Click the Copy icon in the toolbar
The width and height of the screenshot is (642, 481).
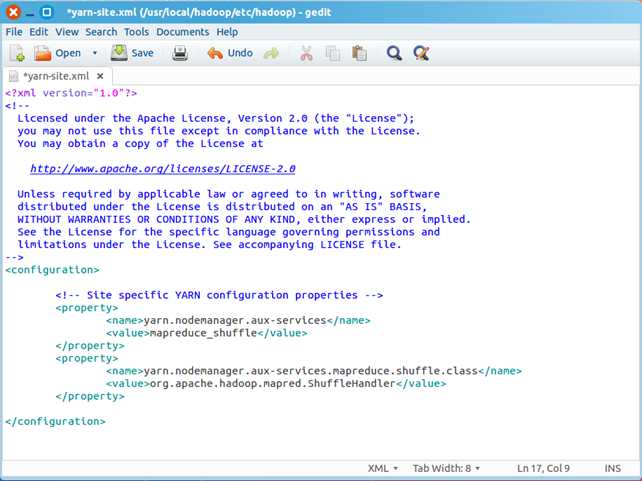pyautogui.click(x=333, y=53)
